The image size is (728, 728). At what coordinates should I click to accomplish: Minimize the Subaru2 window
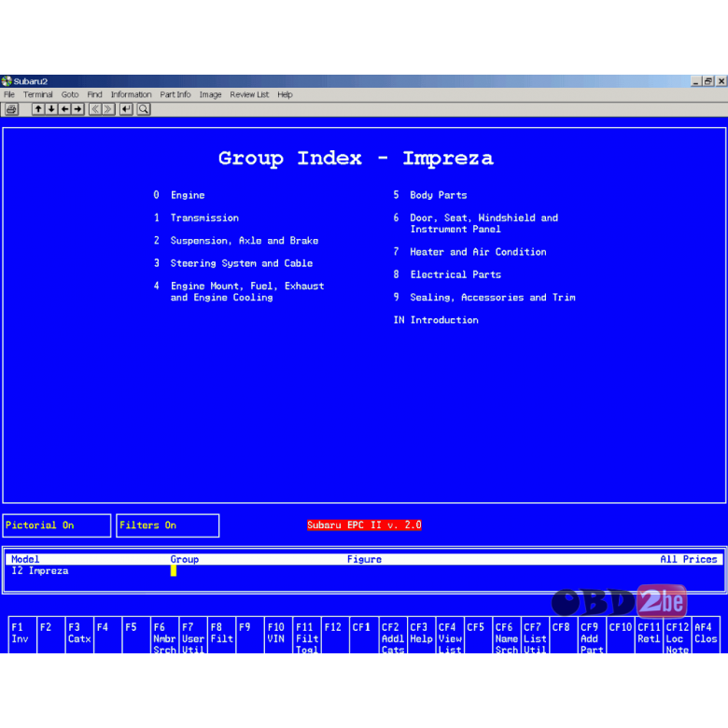(x=695, y=81)
